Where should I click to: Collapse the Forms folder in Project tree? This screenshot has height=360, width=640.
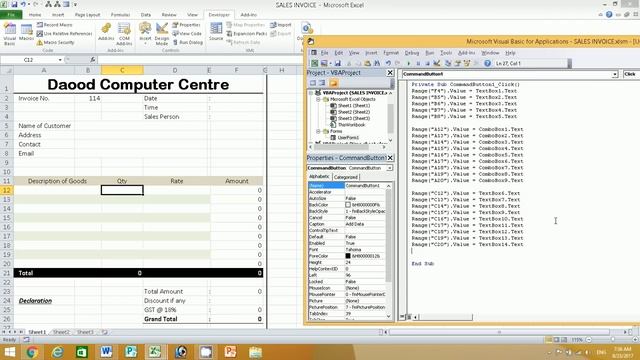318,131
